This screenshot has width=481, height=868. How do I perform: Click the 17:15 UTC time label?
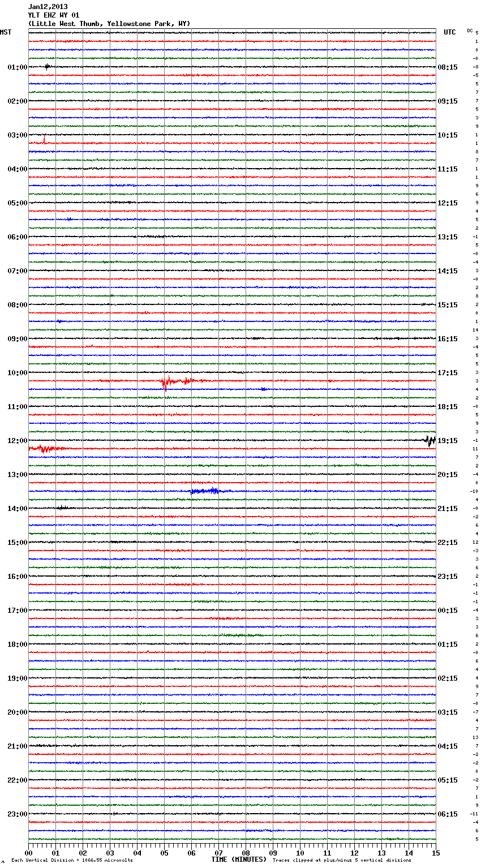(448, 373)
